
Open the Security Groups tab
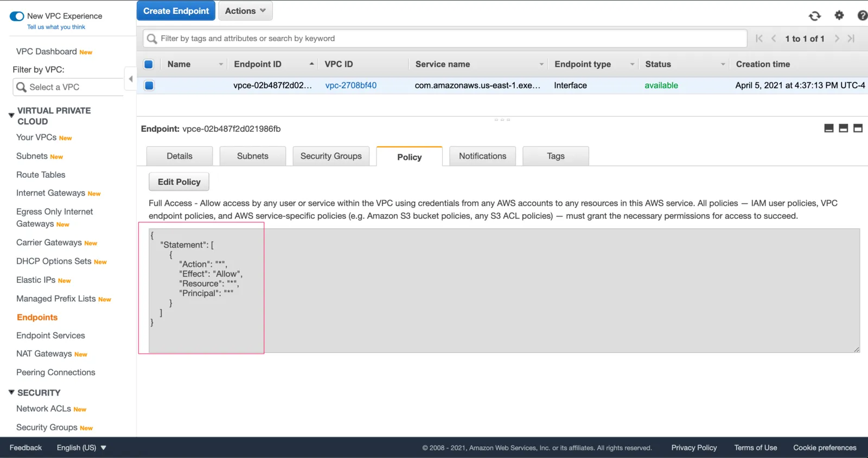pyautogui.click(x=331, y=156)
